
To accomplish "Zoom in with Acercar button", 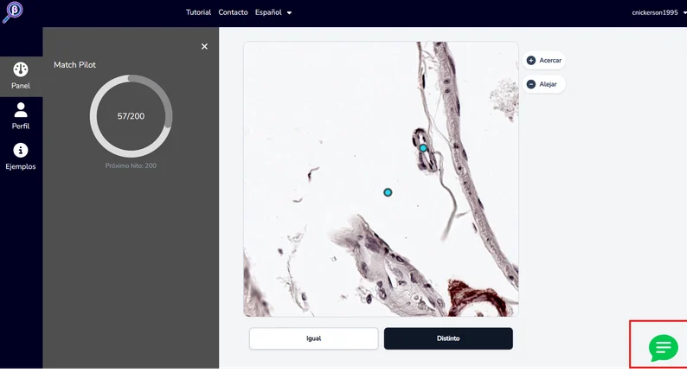I will (x=544, y=60).
